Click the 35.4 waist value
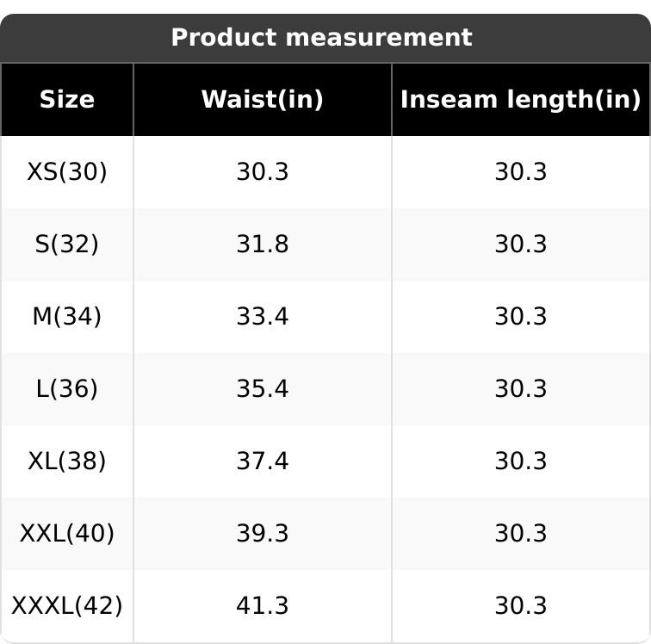Image resolution: width=651 pixels, height=644 pixels. click(262, 389)
